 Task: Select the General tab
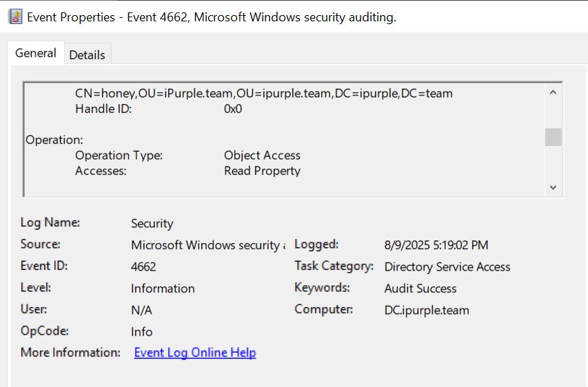35,53
